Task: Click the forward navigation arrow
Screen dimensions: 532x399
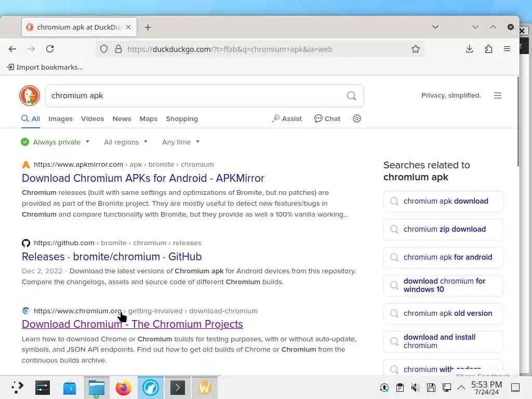Action: click(x=31, y=49)
